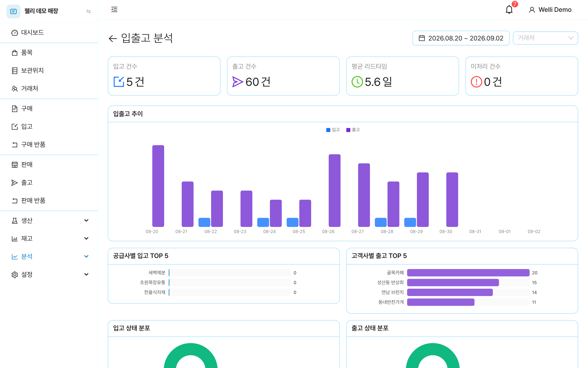This screenshot has width=588, height=368.
Task: Toggle 출고 series in chart legend
Action: tap(353, 130)
